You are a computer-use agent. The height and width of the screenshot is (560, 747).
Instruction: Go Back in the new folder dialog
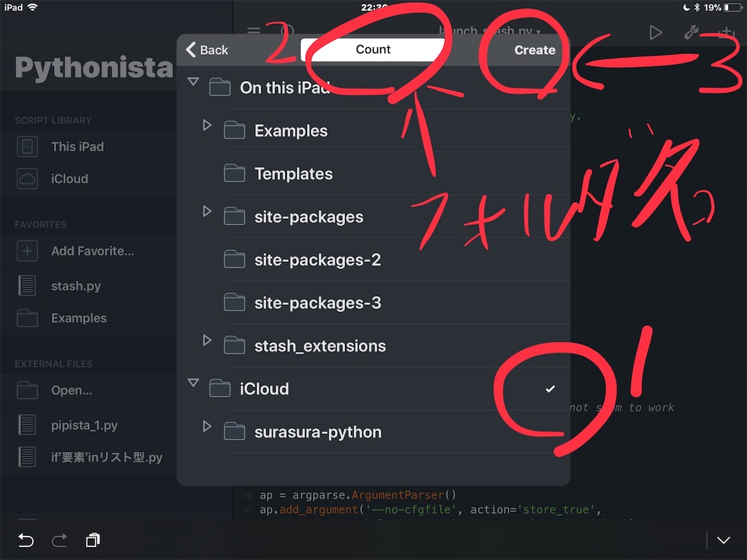[x=207, y=50]
